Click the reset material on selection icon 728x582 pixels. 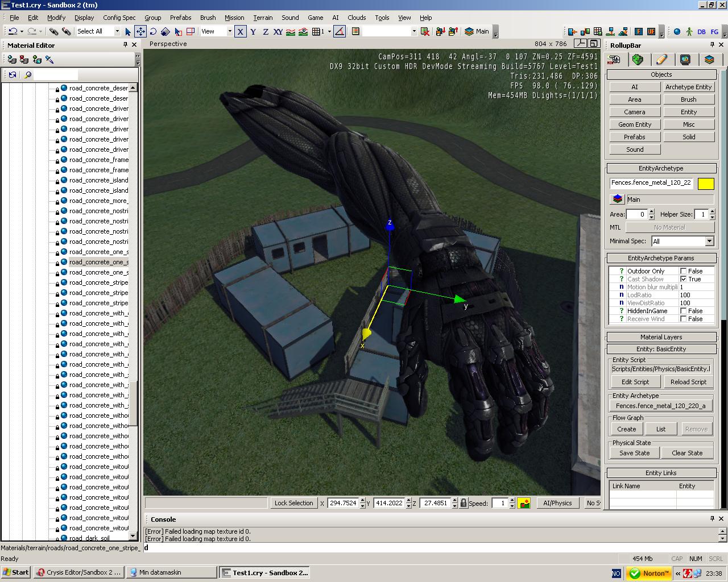[24, 59]
